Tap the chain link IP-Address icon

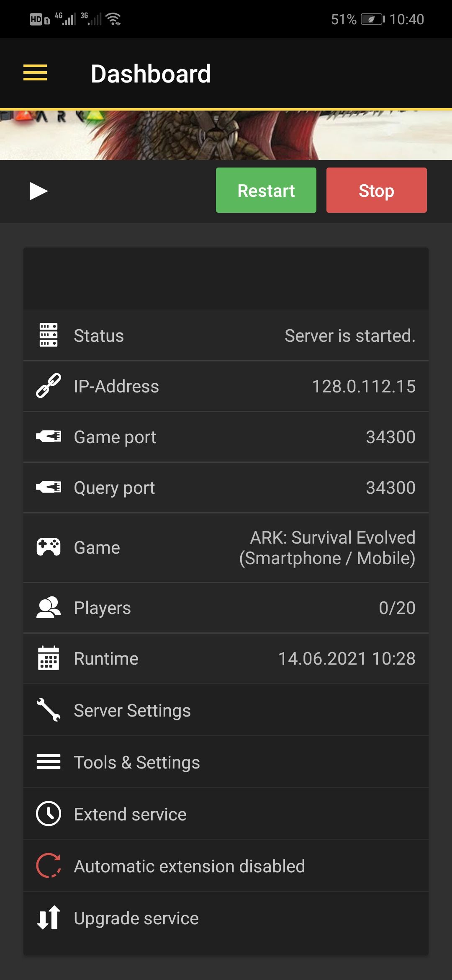tap(49, 386)
